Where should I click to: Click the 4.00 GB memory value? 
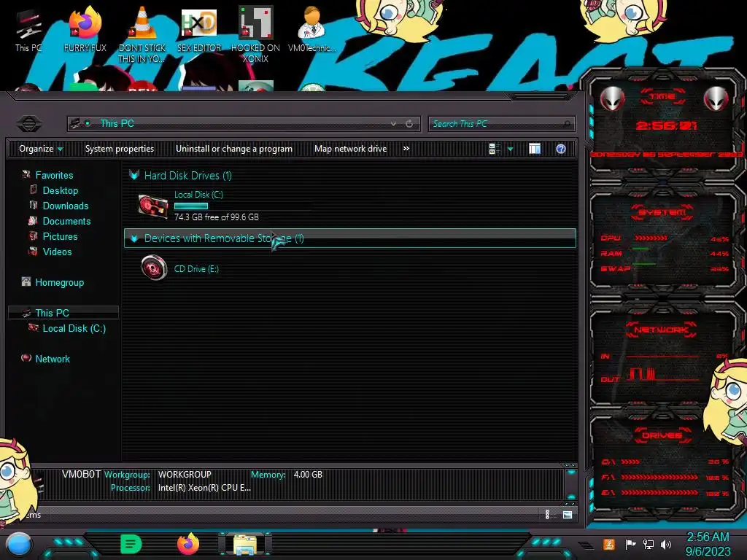[308, 475]
